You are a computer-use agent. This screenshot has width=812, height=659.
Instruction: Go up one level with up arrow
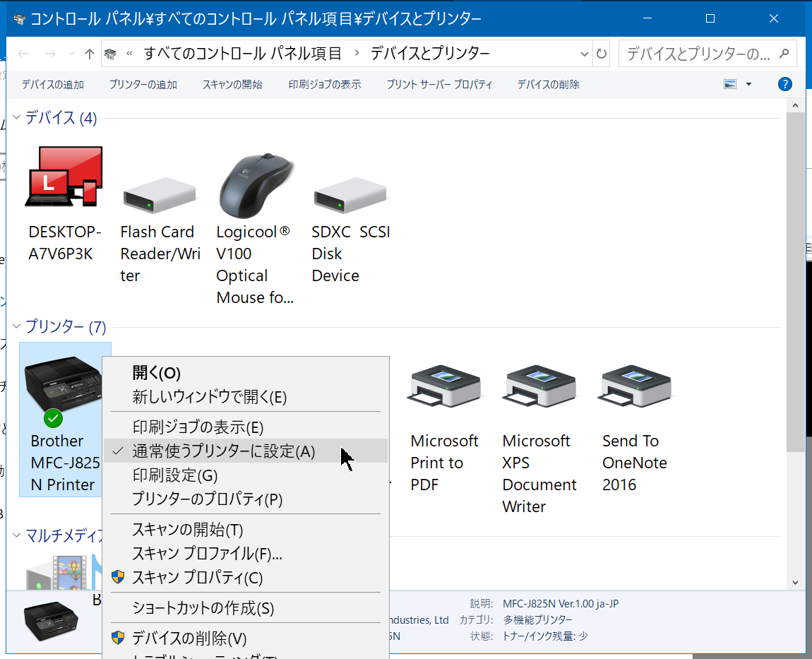click(90, 54)
